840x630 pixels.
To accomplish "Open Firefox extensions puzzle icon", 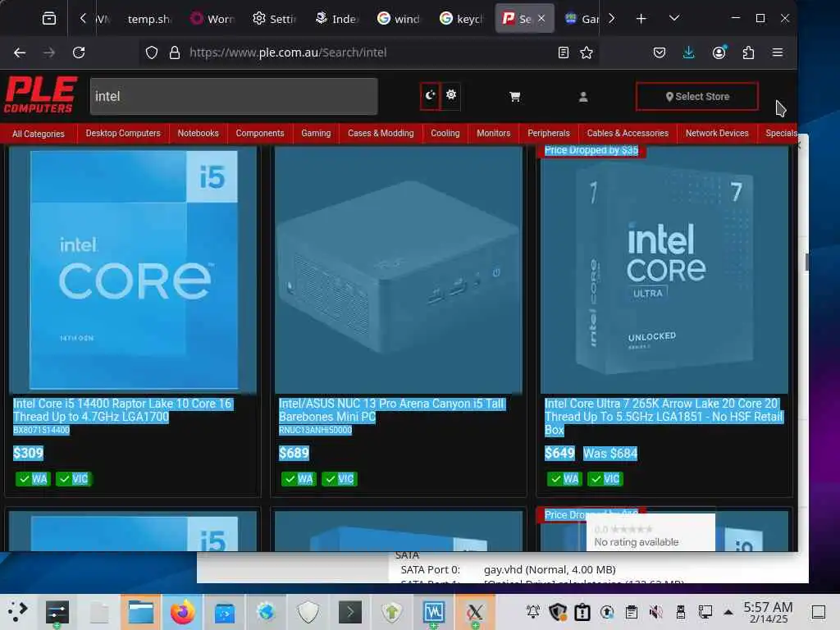I will [x=748, y=52].
